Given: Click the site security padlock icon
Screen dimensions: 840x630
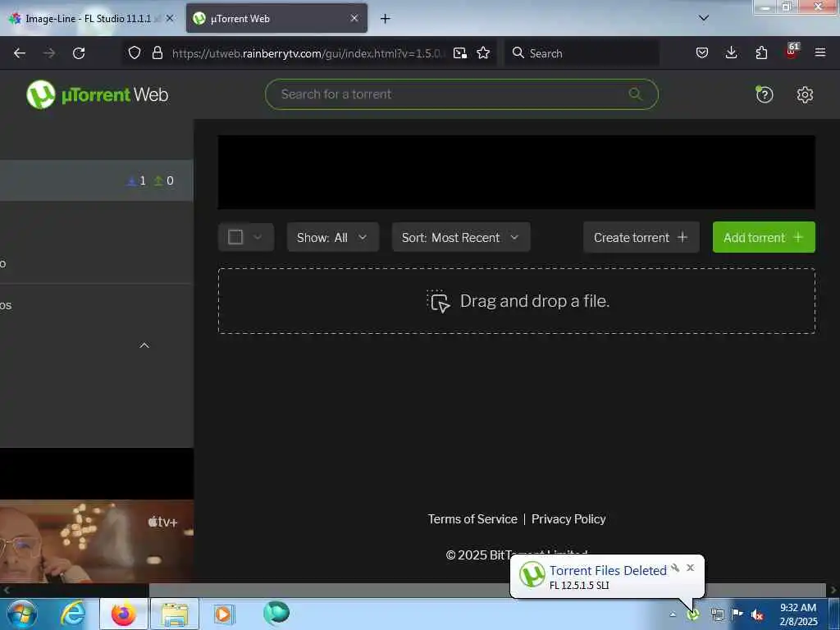Looking at the screenshot, I should (x=157, y=52).
